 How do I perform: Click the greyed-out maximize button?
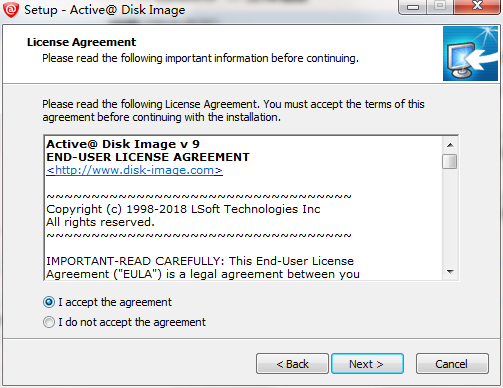440,7
